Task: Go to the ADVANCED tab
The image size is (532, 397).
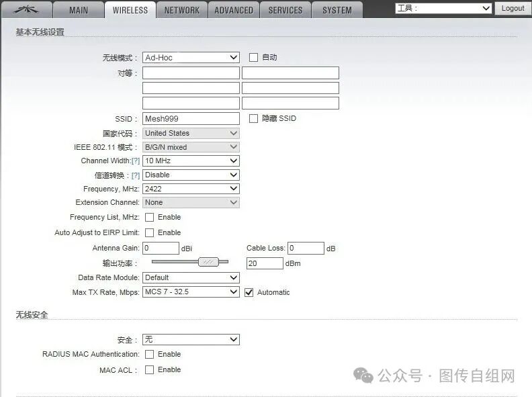Action: pyautogui.click(x=234, y=10)
